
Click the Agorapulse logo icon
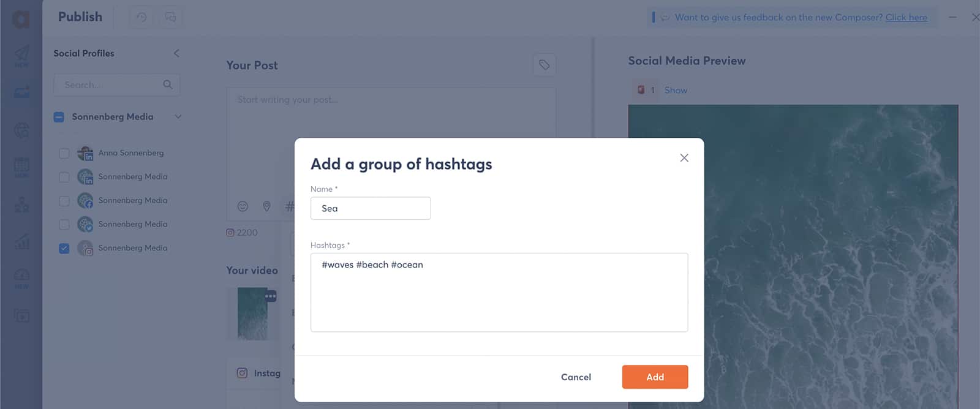coord(21,19)
